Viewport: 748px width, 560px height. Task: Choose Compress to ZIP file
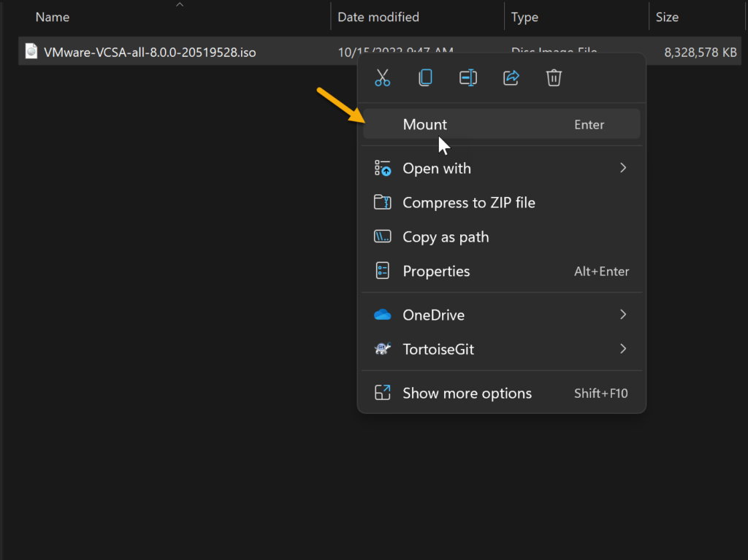(x=468, y=203)
